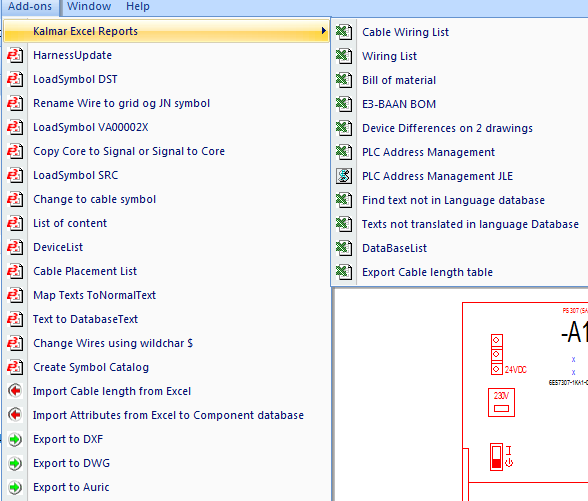Viewport: 588px width, 501px height.
Task: Select Export Cable length table entry
Action: pos(460,272)
